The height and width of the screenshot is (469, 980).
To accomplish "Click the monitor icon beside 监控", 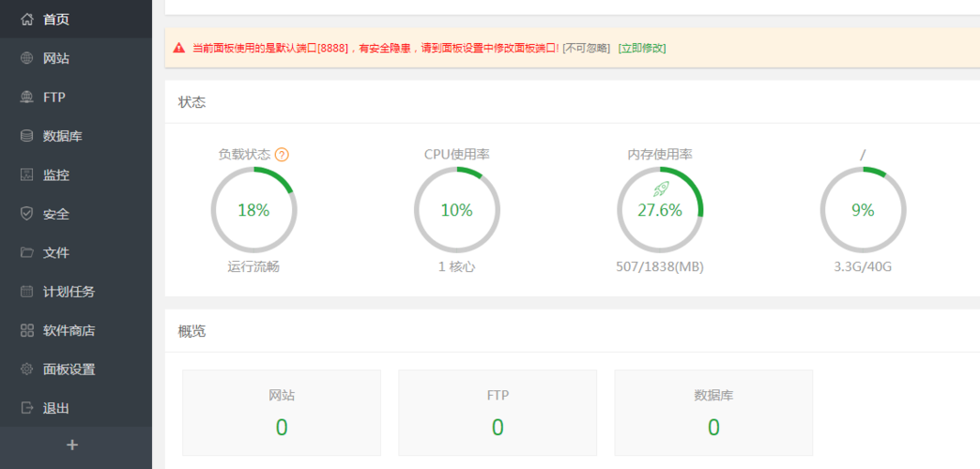I will click(x=26, y=174).
